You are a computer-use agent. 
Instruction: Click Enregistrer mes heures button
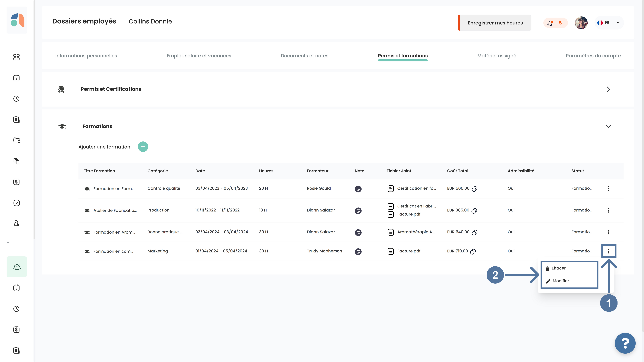[494, 23]
